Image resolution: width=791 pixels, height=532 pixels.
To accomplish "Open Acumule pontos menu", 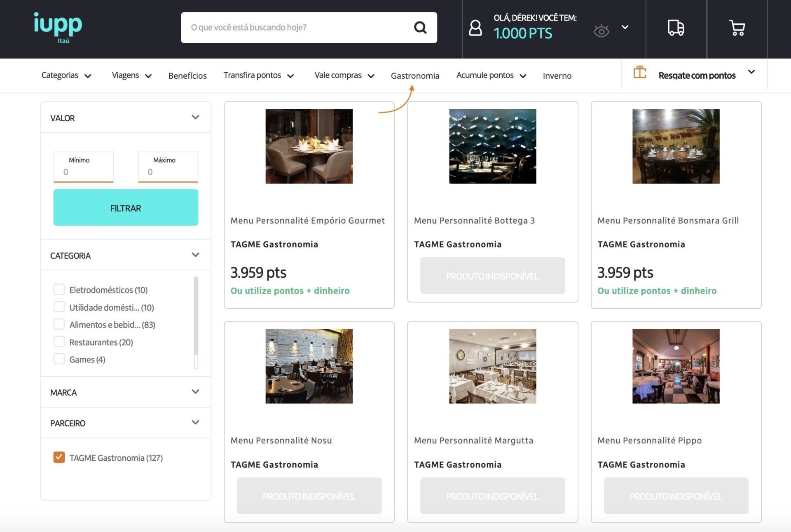I will coord(491,75).
